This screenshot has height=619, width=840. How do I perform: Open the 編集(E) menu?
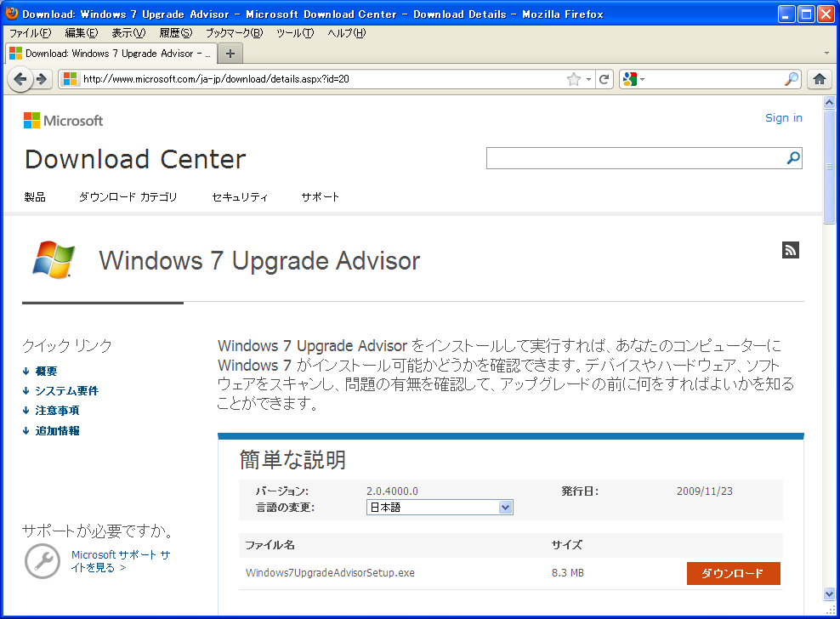tap(82, 33)
